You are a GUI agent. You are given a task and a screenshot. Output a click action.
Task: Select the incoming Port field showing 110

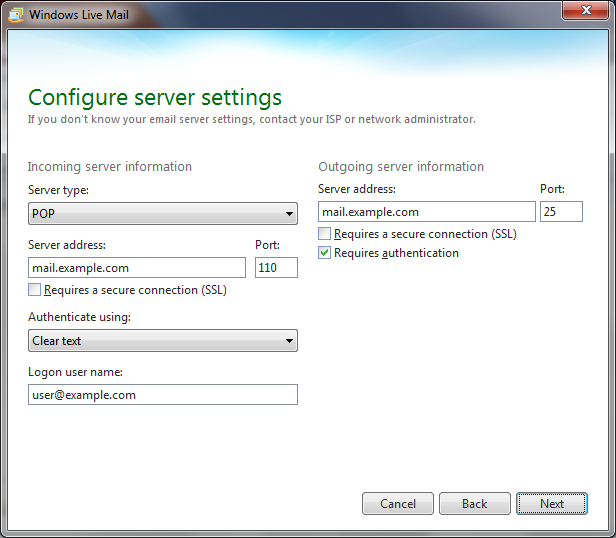pyautogui.click(x=276, y=268)
